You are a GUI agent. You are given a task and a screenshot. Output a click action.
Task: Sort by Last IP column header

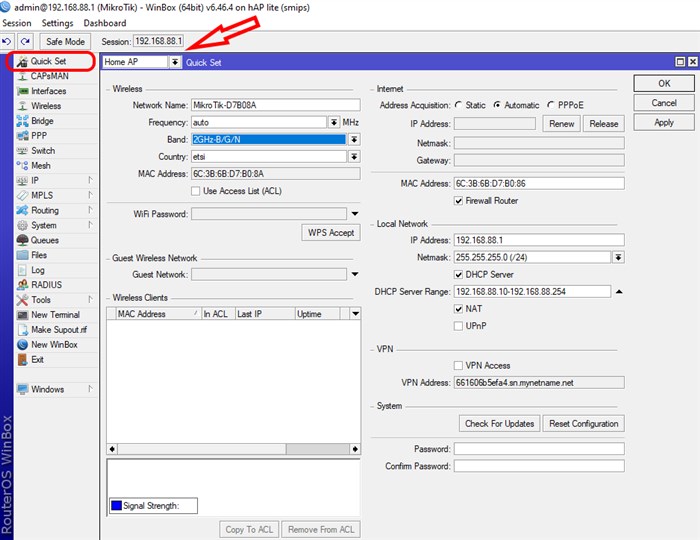coord(265,314)
